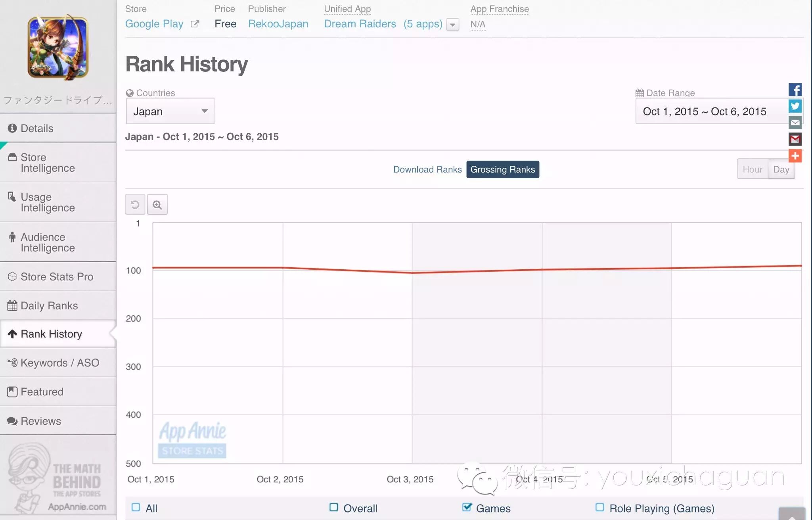812x520 pixels.
Task: Switch to the Download Ranks tab
Action: (x=427, y=169)
